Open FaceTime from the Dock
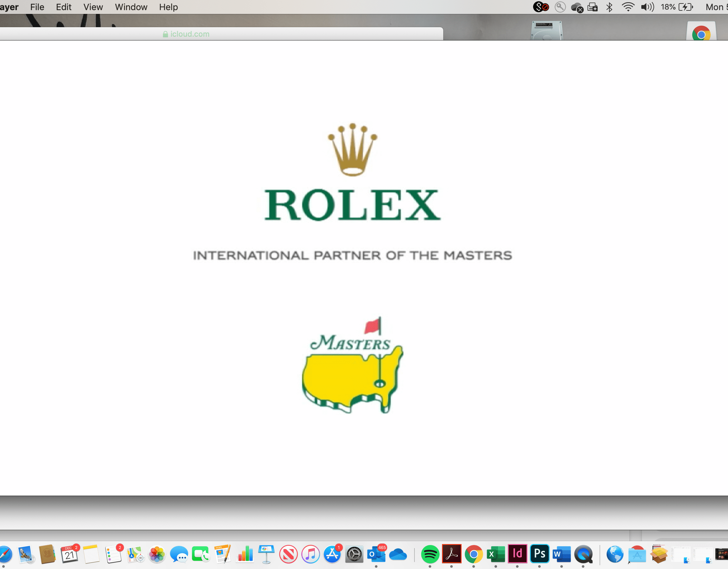 point(201,554)
